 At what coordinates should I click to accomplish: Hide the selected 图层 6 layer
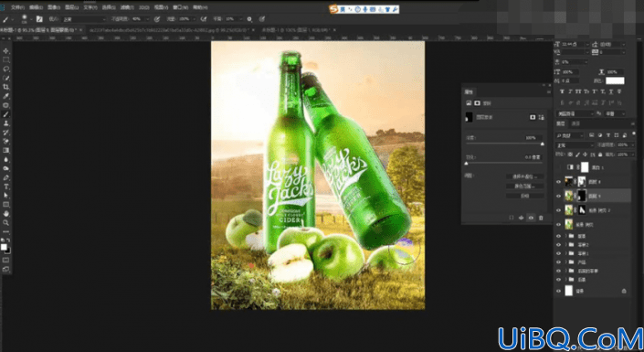(x=558, y=197)
